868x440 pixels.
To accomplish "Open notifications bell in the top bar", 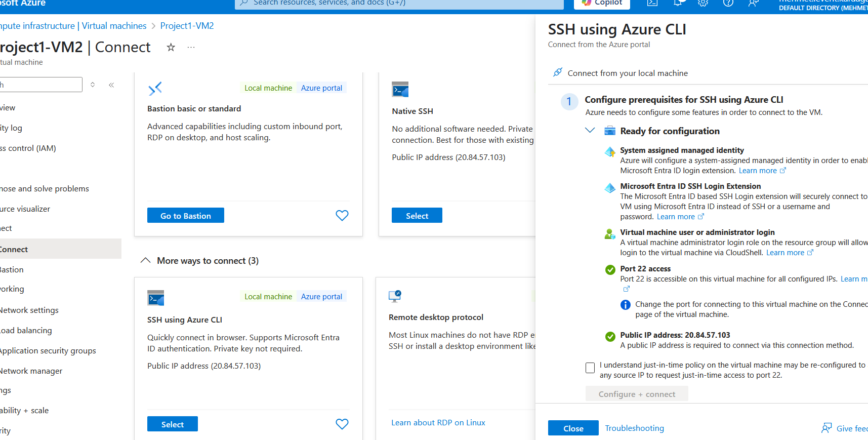I will 678,3.
